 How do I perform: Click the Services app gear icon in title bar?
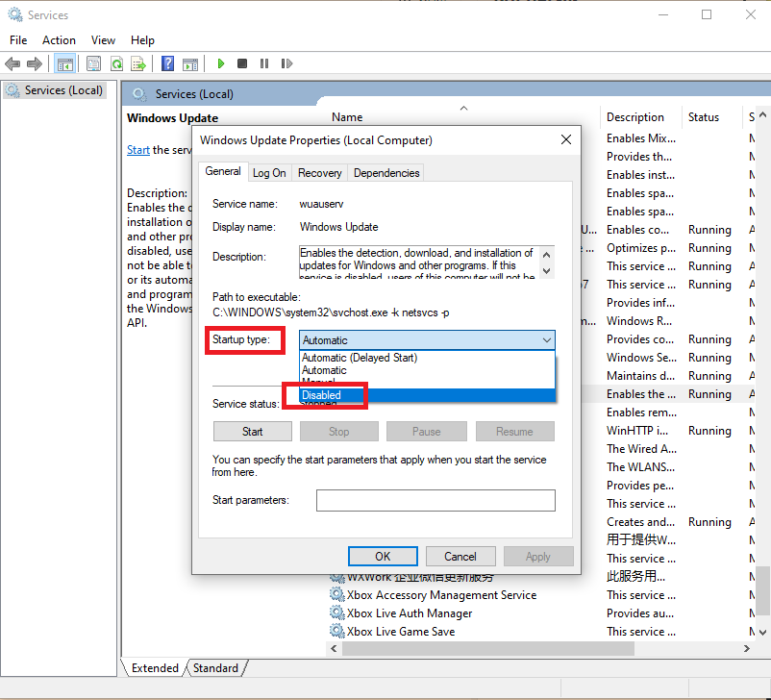pos(15,14)
